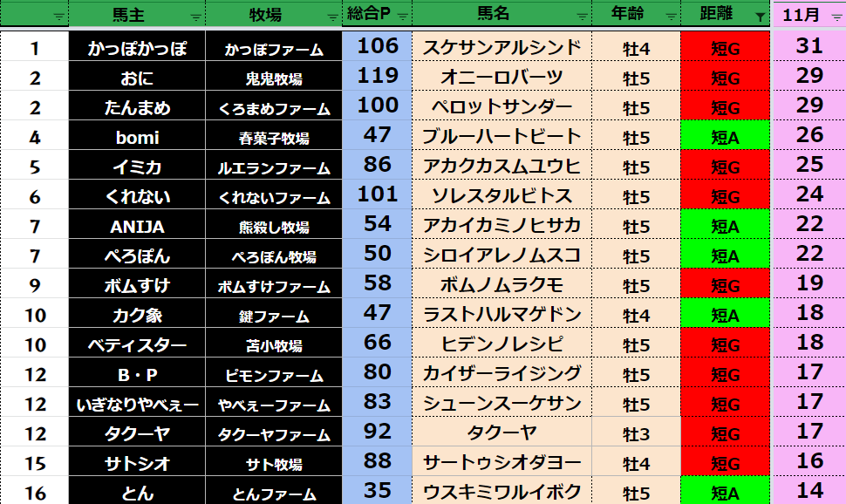The height and width of the screenshot is (504, 846).
Task: Expand the 総合P filter arrow
Action: (402, 17)
